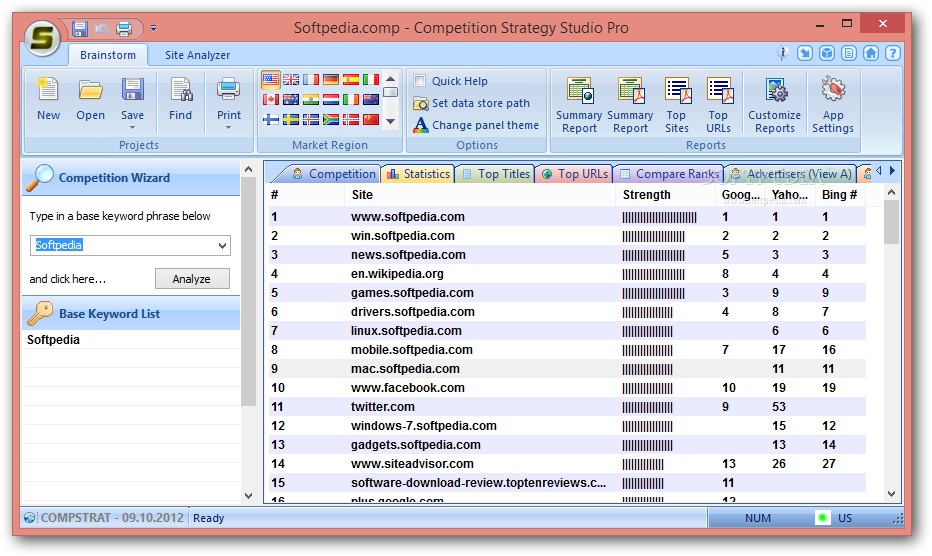Screen dimensions: 932x556
Task: Open the Advertisers (View A) tab
Action: click(791, 174)
